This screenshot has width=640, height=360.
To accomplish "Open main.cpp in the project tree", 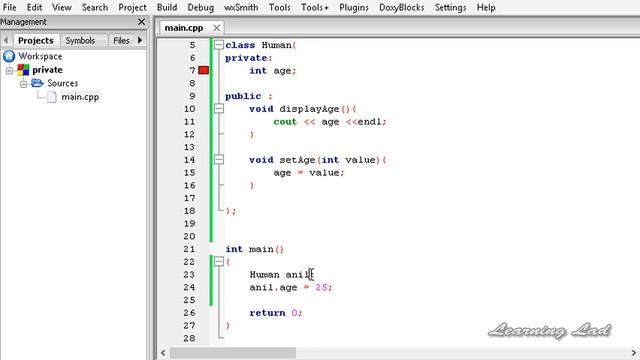I will tap(80, 97).
